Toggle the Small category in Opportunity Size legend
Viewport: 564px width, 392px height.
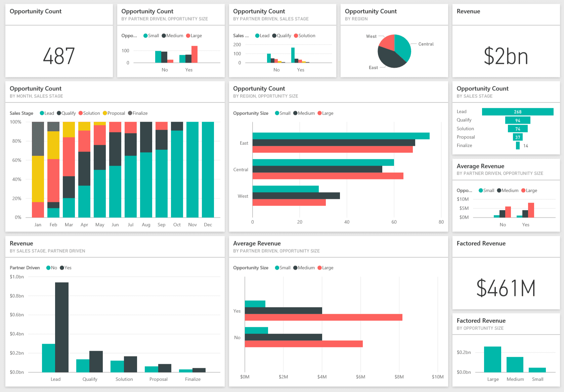277,268
